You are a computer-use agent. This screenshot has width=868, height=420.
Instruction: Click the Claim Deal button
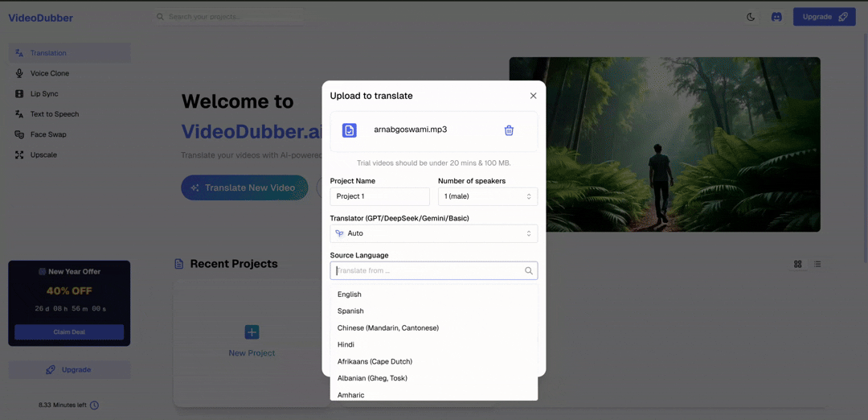coord(69,332)
